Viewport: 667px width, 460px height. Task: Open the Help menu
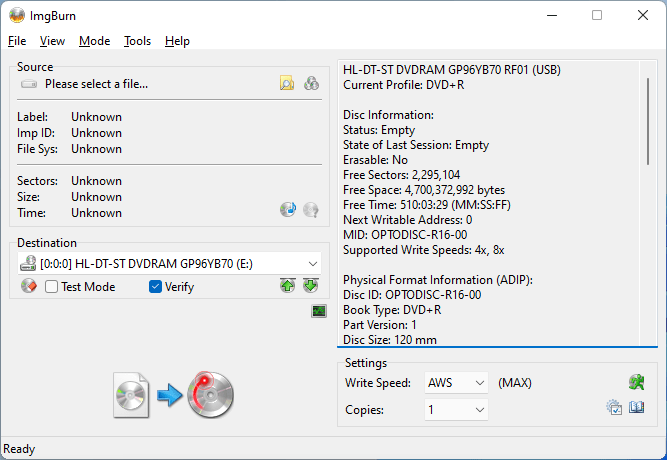(x=177, y=41)
